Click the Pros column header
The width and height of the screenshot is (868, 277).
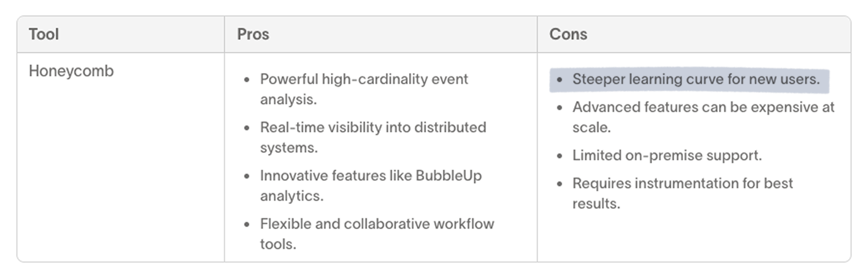[x=253, y=34]
